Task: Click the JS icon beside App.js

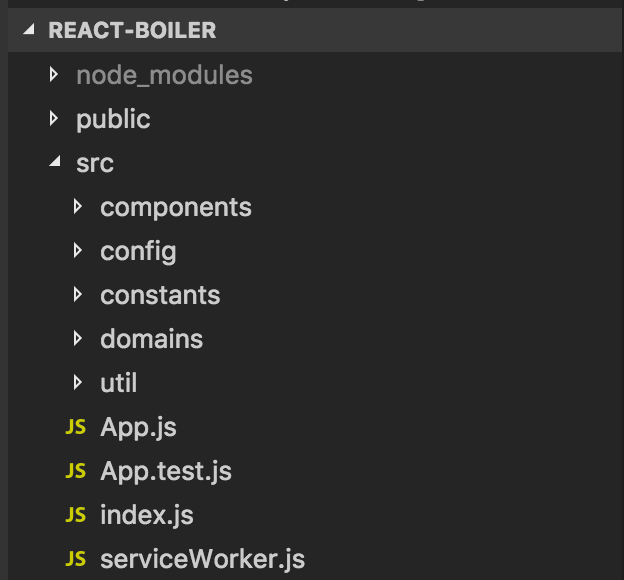Action: tap(75, 428)
